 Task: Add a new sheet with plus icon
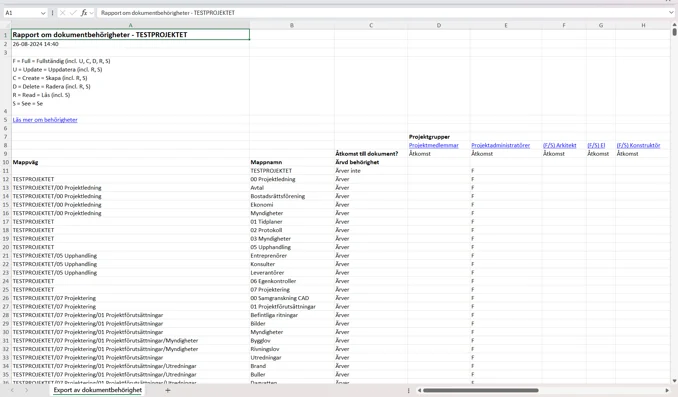tap(168, 390)
